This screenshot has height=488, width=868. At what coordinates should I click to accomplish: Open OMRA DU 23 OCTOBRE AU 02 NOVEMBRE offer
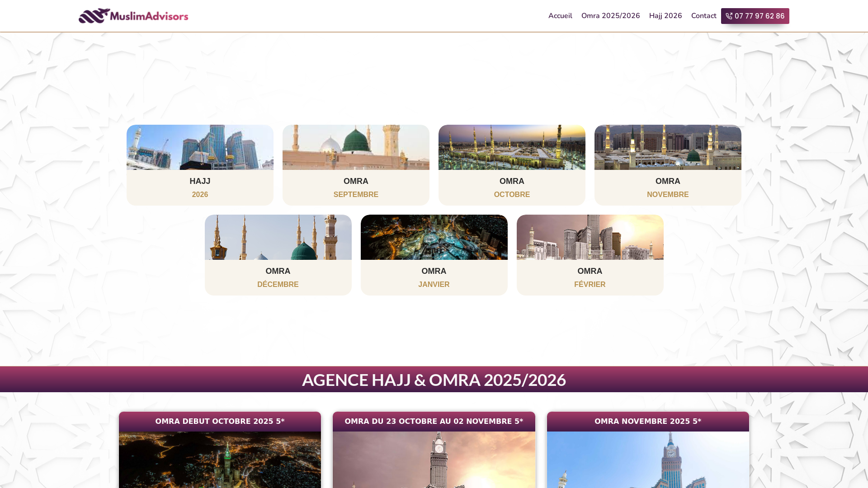point(434,421)
